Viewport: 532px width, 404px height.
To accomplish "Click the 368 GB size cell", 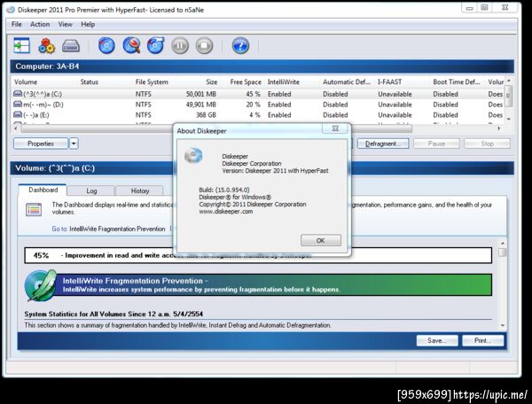I will coord(206,115).
